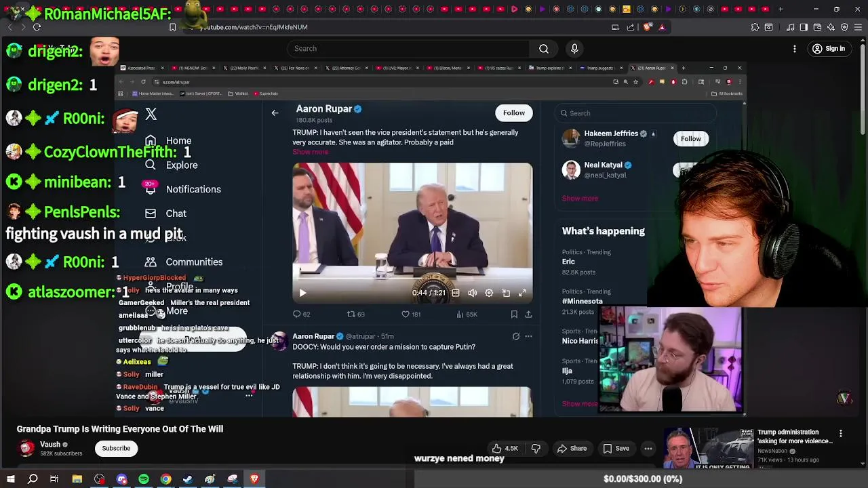Expand tweet text with Show more
The image size is (868, 488).
[x=310, y=152]
